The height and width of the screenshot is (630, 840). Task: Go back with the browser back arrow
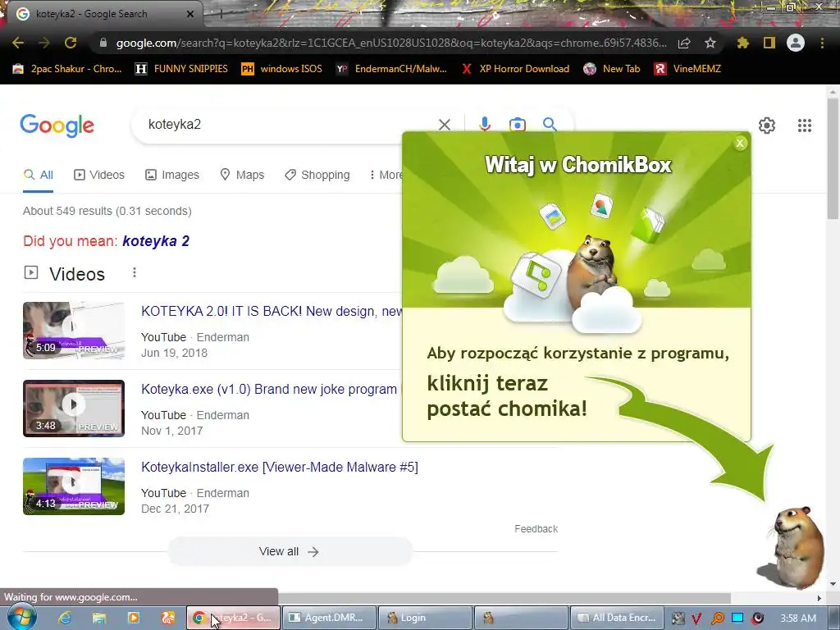point(18,43)
